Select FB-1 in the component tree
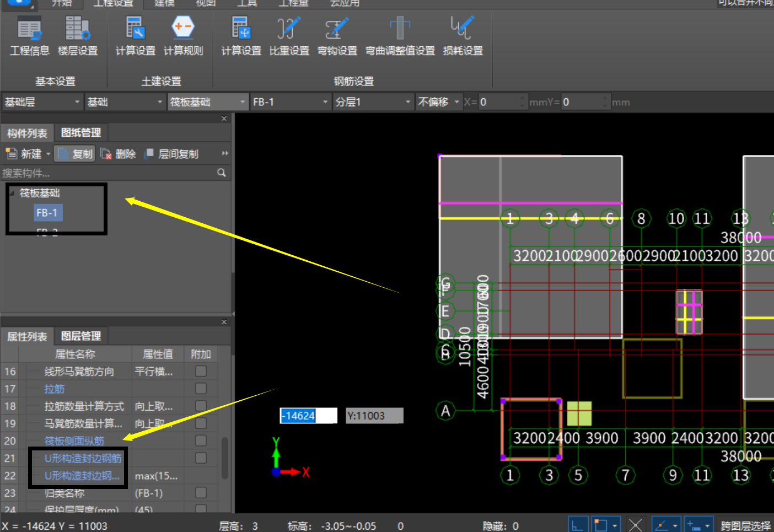 click(47, 213)
